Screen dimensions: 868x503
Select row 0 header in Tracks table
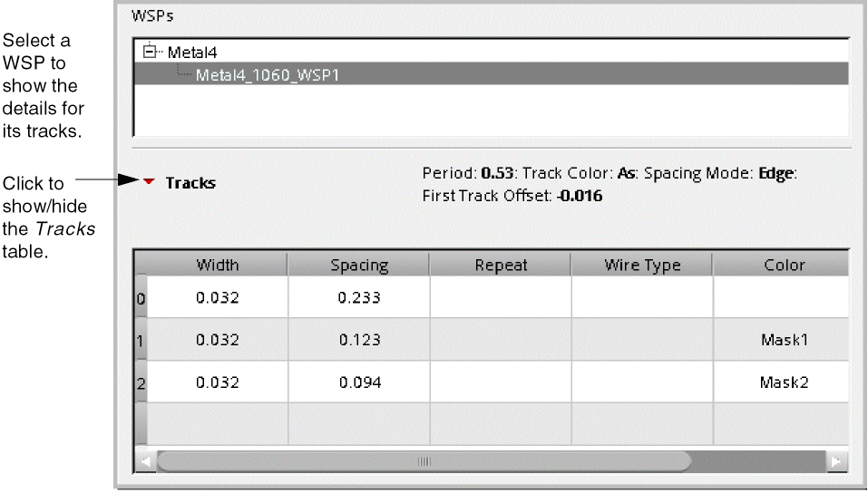(x=141, y=297)
